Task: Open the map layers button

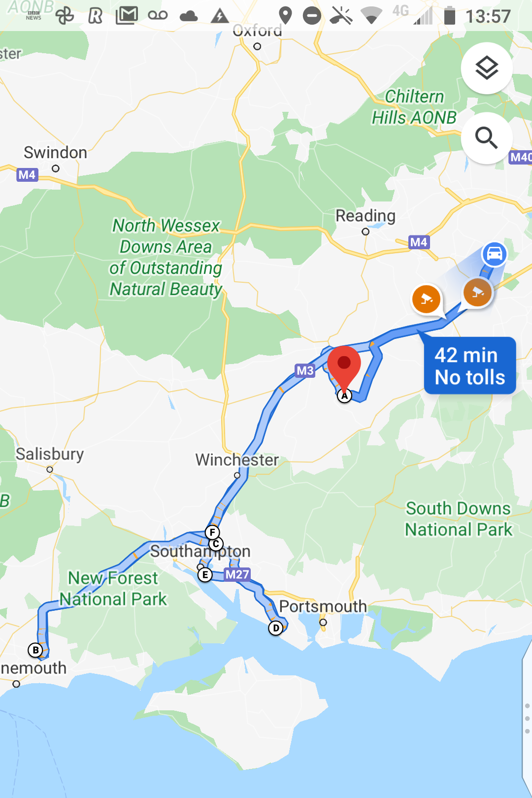Action: 487,68
